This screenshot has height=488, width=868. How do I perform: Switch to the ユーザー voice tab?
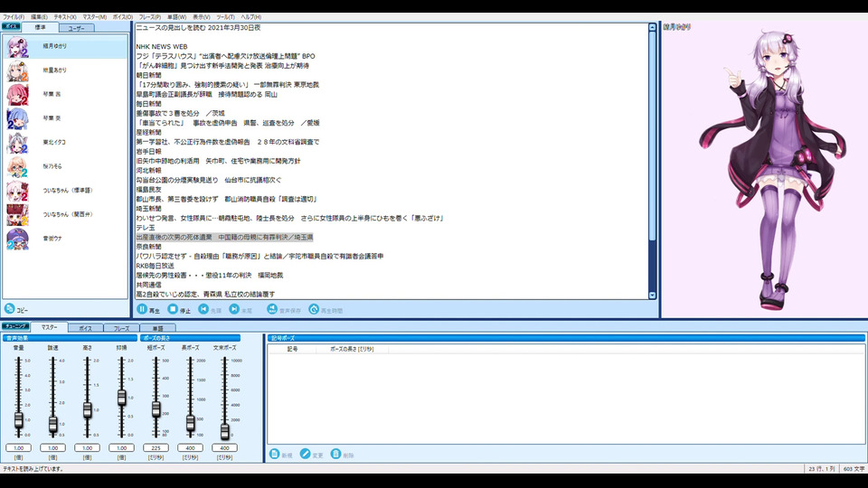click(76, 28)
